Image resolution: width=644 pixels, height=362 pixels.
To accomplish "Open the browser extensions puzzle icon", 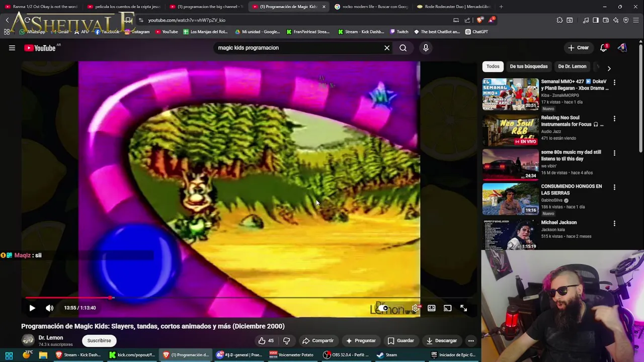I will tap(559, 20).
